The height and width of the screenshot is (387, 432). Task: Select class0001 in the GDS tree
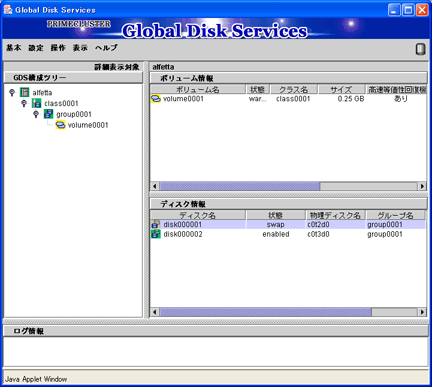pyautogui.click(x=61, y=103)
